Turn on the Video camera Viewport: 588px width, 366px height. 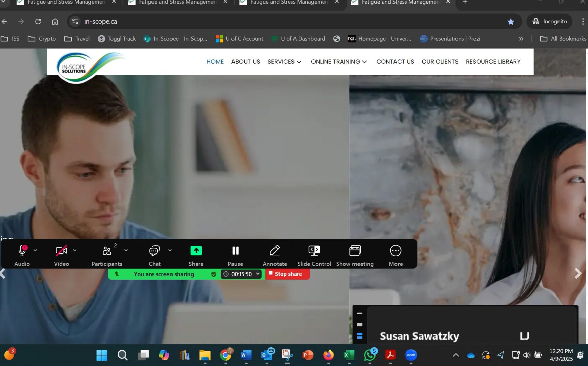[x=61, y=251]
